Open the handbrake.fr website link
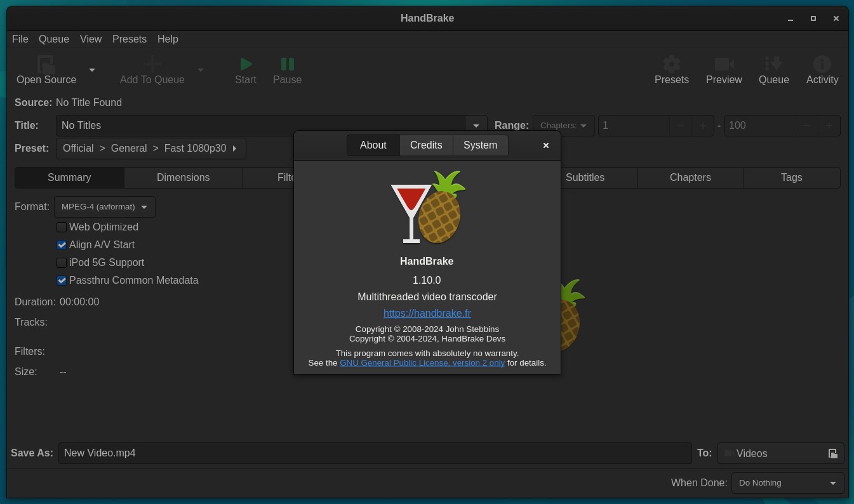The width and height of the screenshot is (854, 504). pyautogui.click(x=427, y=314)
